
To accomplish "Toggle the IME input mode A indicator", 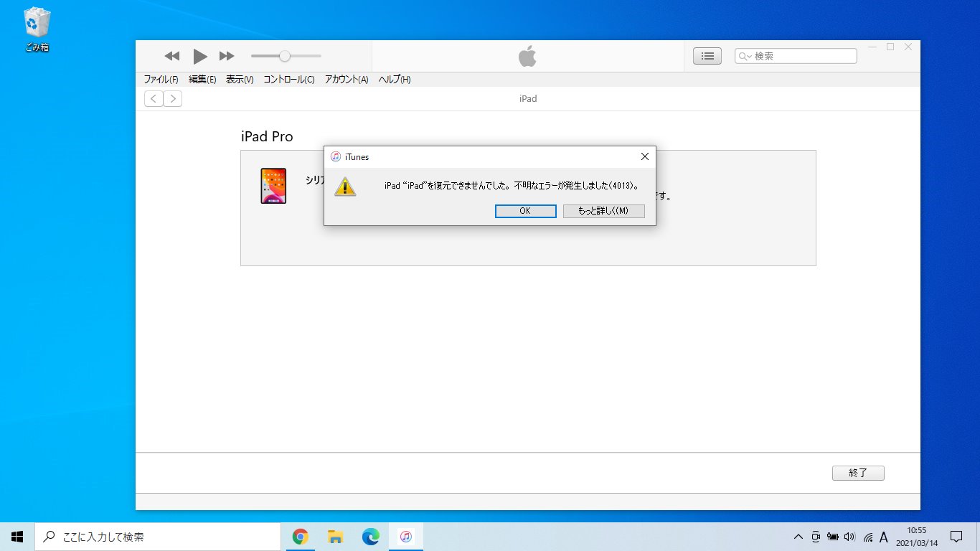I will [884, 537].
